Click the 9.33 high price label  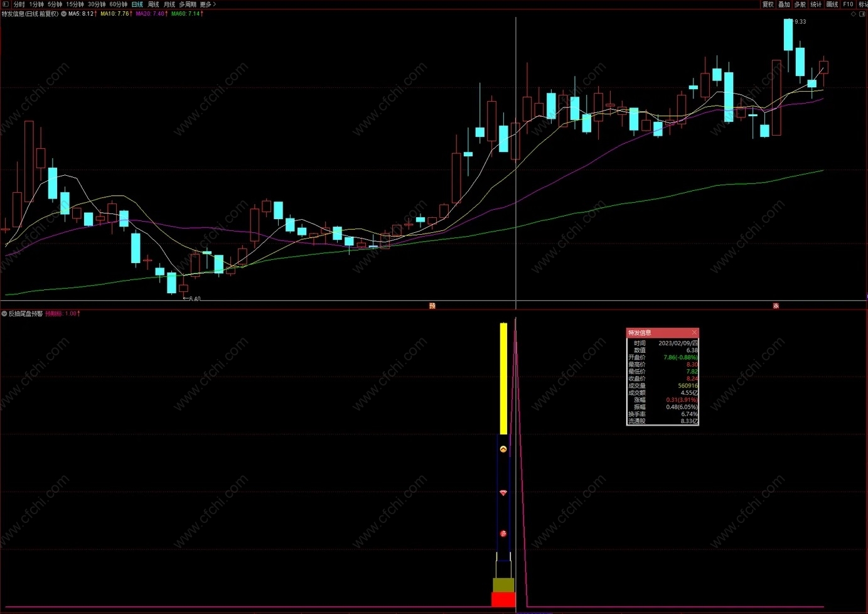pos(800,22)
